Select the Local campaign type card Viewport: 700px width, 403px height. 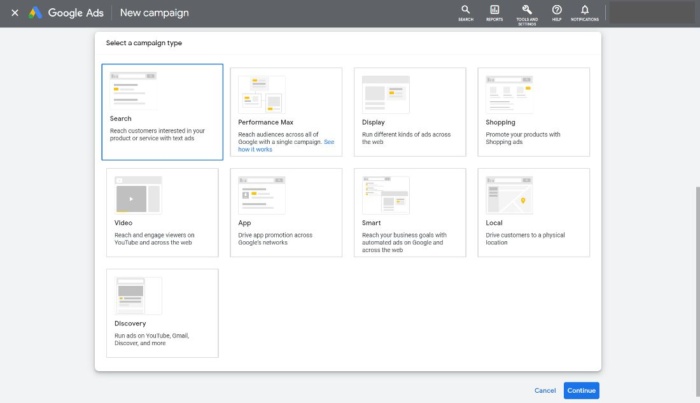pyautogui.click(x=533, y=212)
